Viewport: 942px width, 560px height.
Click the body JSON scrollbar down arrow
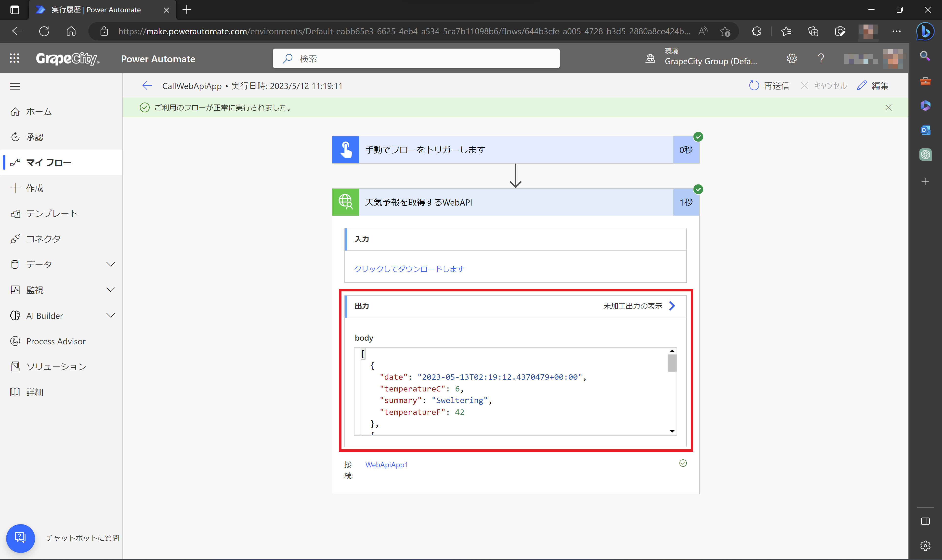[672, 431]
